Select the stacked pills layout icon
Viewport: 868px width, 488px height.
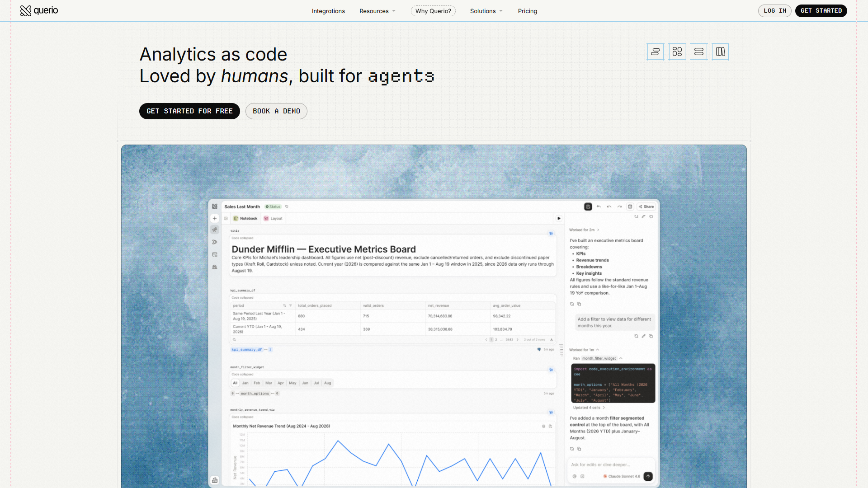coord(656,52)
